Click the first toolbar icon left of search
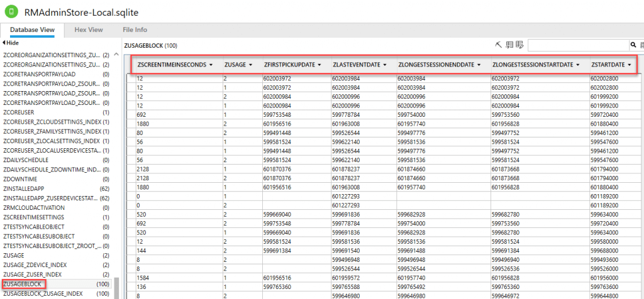Viewport: 644px width, 299px height. coord(499,45)
